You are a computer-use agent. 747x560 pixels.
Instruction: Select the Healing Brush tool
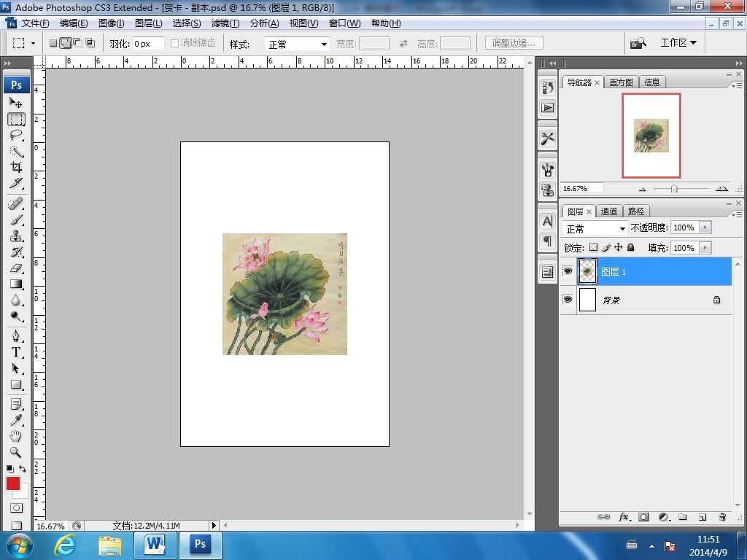pyautogui.click(x=16, y=204)
